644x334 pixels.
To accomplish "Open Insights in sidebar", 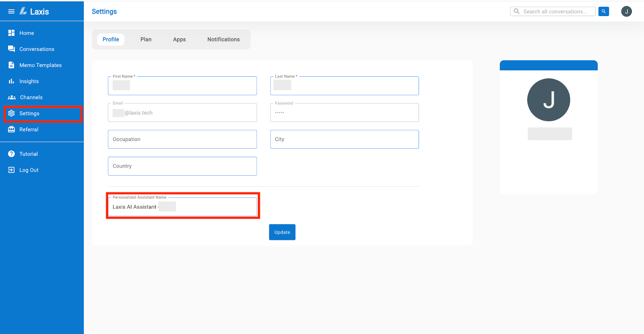I will (42, 81).
